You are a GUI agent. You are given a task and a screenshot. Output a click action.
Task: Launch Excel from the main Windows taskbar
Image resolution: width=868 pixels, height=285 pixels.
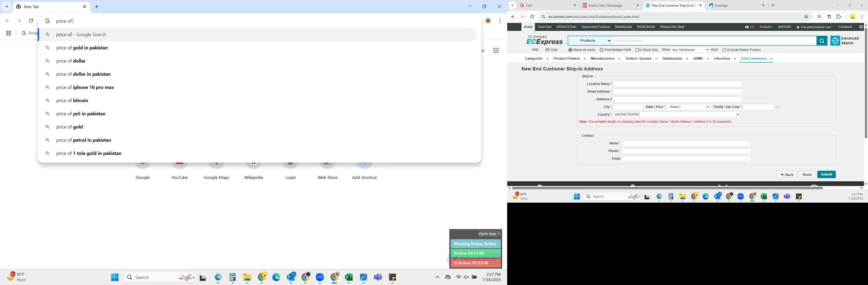pyautogui.click(x=349, y=277)
